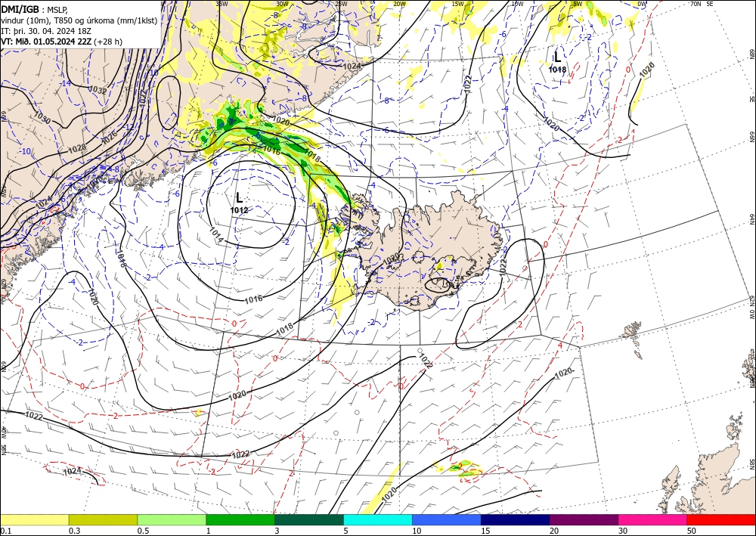This screenshot has height=536, width=756.
Task: Choose the purple 20–30 legend swatch
Action: tap(584, 519)
